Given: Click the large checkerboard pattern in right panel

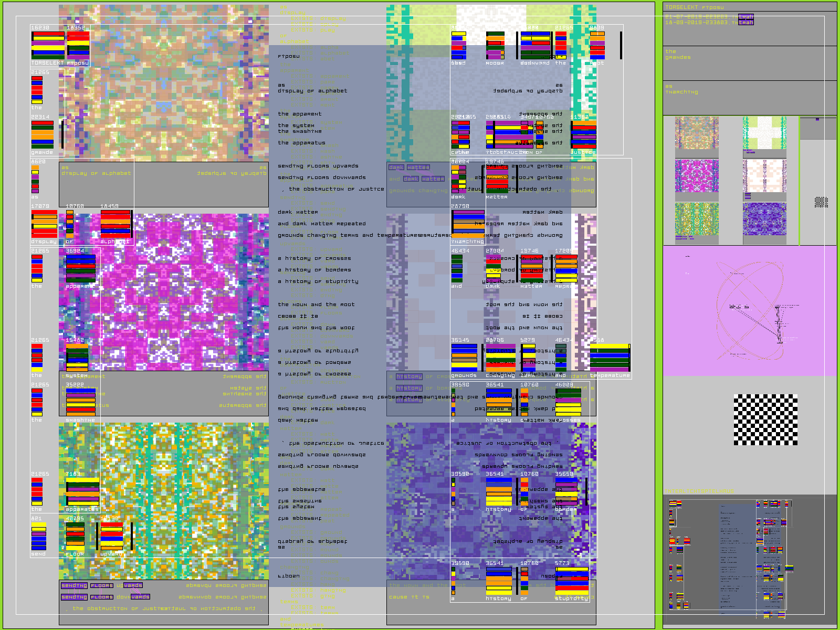Looking at the screenshot, I should coord(765,420).
